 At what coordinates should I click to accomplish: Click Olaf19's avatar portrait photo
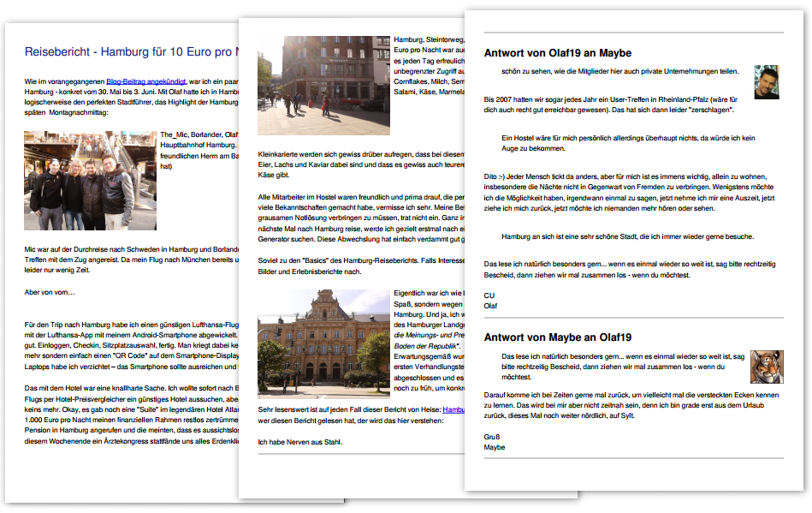(767, 82)
